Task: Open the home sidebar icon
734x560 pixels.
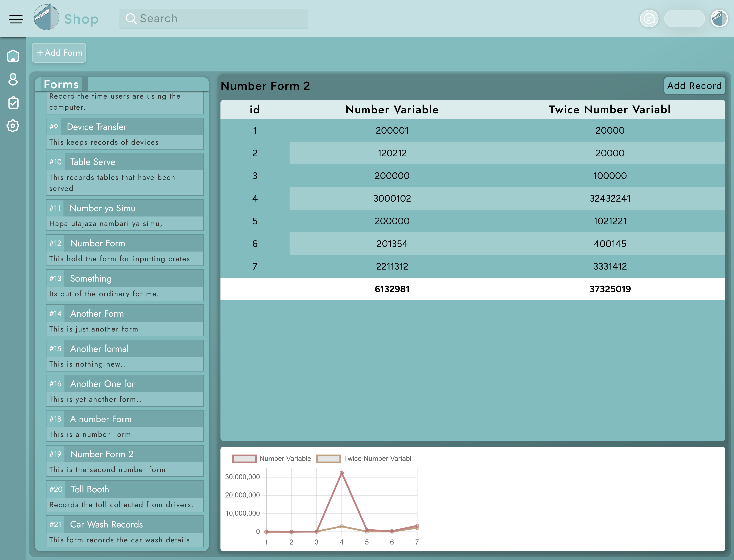Action: pyautogui.click(x=13, y=56)
